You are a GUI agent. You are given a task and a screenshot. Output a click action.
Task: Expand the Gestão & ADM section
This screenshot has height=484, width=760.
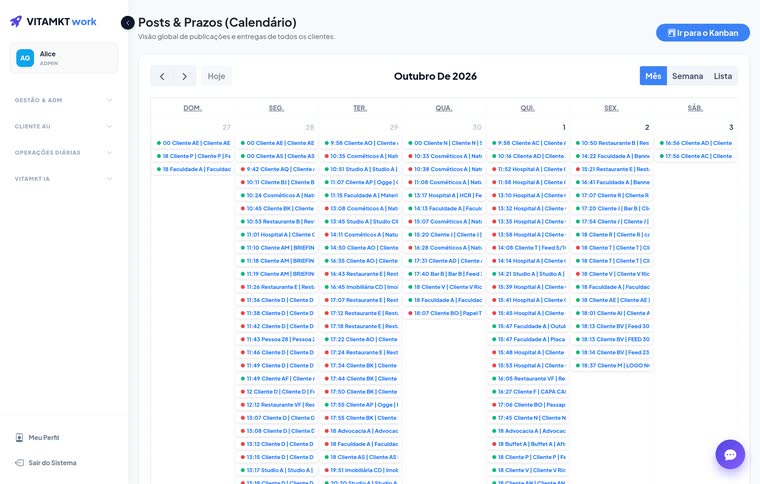click(x=63, y=100)
